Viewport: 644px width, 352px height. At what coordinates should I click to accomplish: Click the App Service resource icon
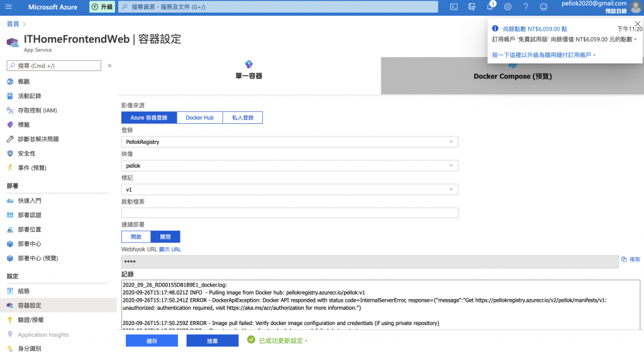pyautogui.click(x=13, y=42)
